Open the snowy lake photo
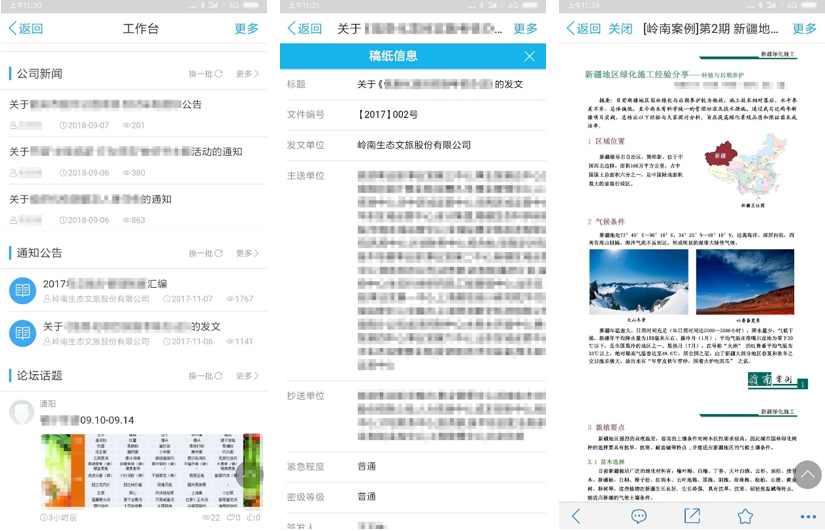 639,282
